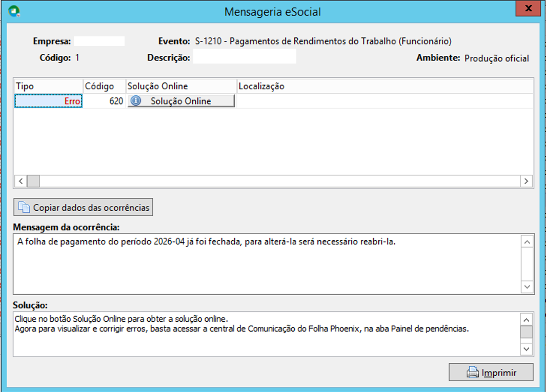
Task: Click the grid horizontal scrollbar thumb
Action: pyautogui.click(x=33, y=181)
